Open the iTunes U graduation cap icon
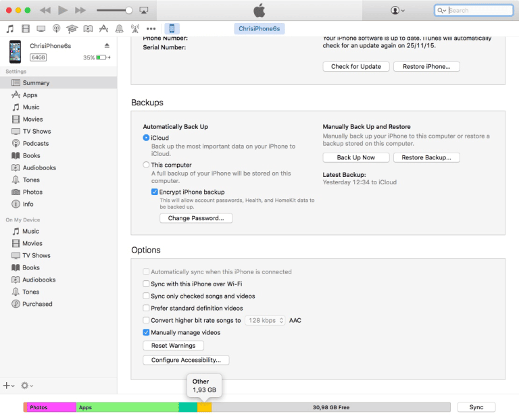Image resolution: width=519 pixels, height=420 pixels. pos(72,29)
